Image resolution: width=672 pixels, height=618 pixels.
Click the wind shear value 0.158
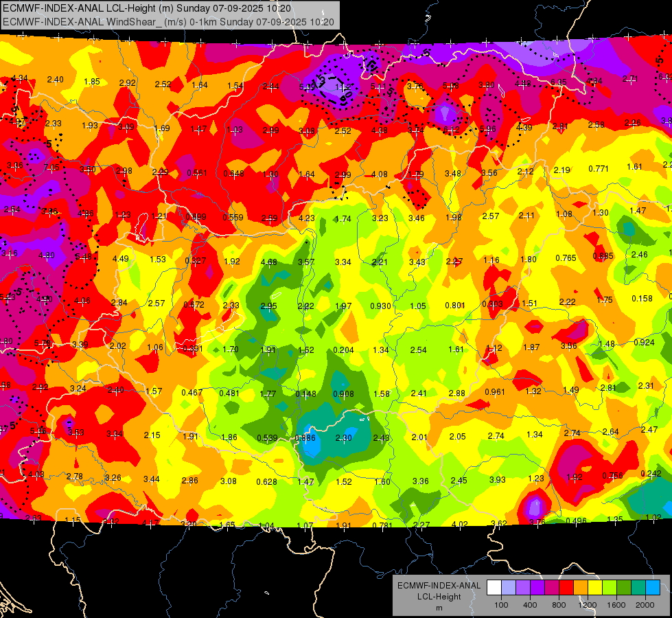642,299
